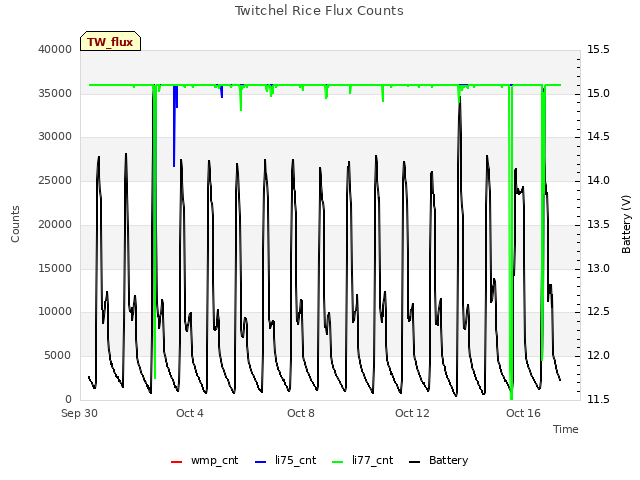
Task: Toggle the li75_cnt legend entry
Action: coord(285,461)
